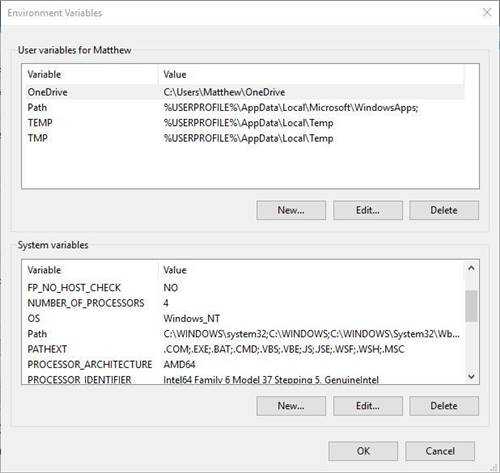Select the system Path variable row
500x473 pixels.
[243, 334]
